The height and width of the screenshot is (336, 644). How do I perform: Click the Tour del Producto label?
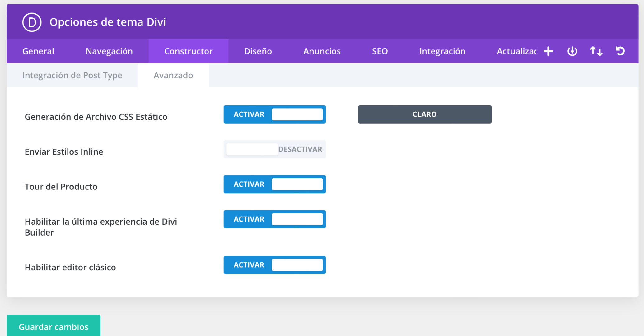tap(61, 187)
